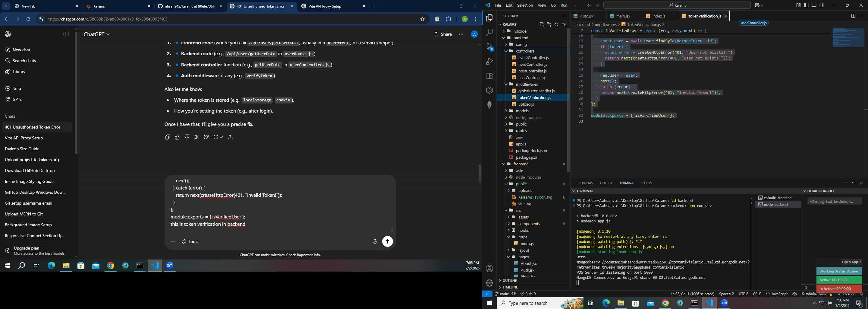Open regenerate response dropdown
Image resolution: width=868 pixels, height=309 pixels.
pyautogui.click(x=218, y=137)
